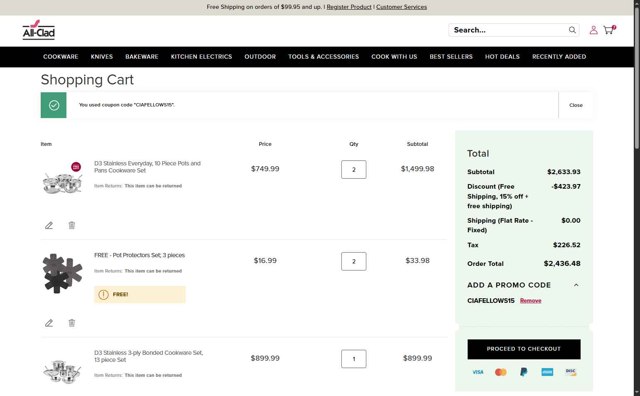
Task: Click the $1,499.98 subtotal amount
Action: coord(417,169)
